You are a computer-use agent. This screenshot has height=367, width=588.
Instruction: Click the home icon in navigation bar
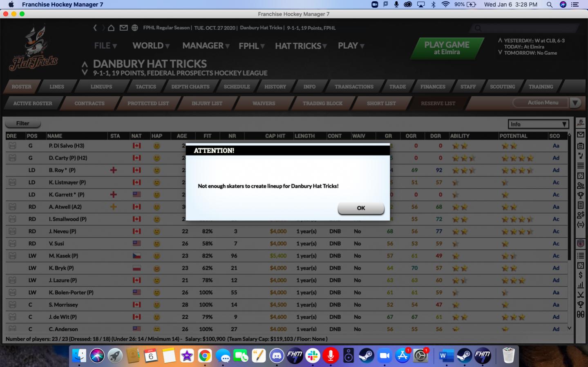[x=111, y=28]
